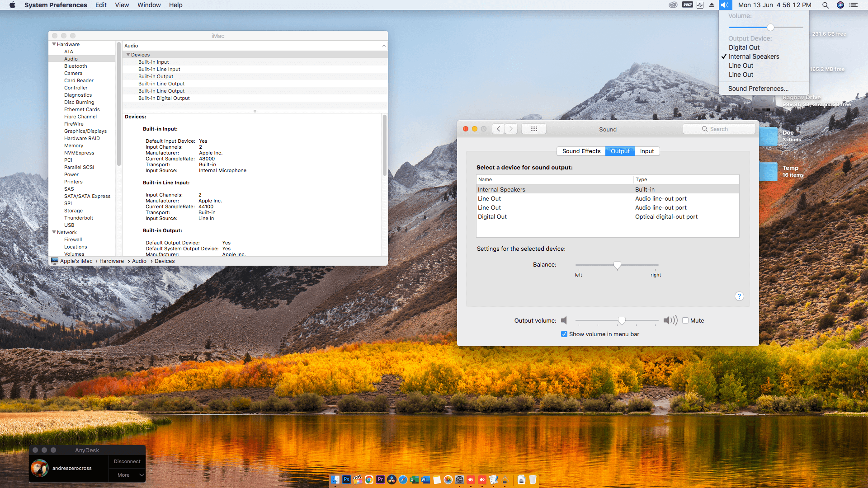
Task: Click the Balance slider thumb
Action: point(617,265)
